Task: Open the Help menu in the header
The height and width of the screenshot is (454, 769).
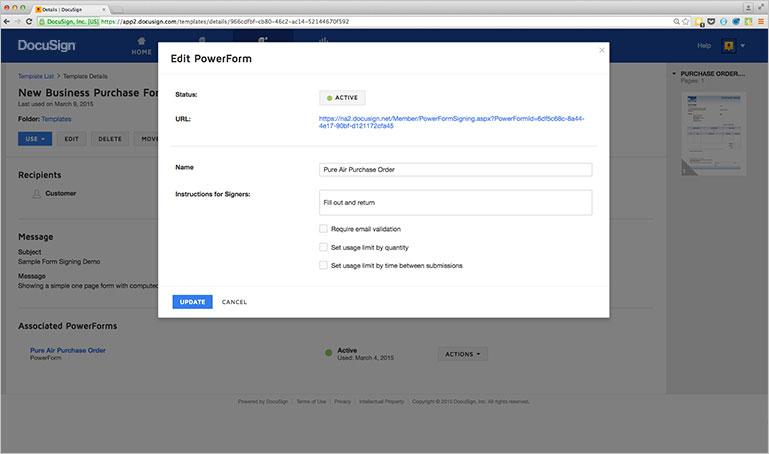Action: (704, 46)
